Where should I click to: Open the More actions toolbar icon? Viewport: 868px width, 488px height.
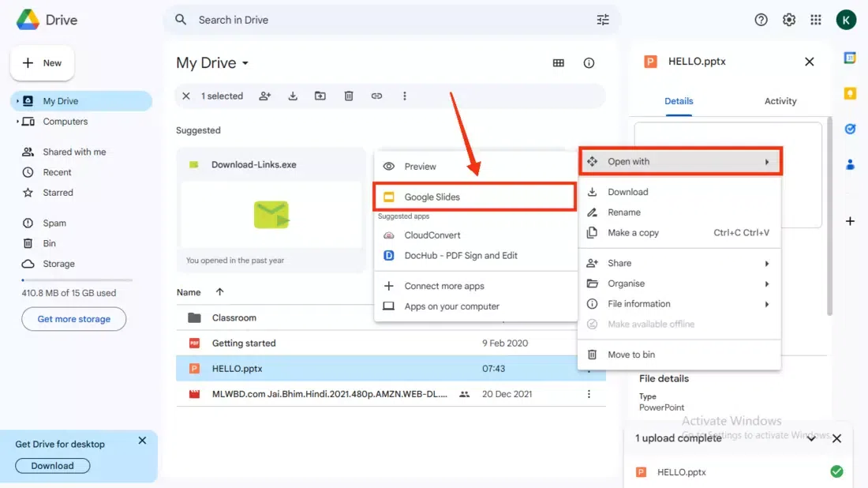pyautogui.click(x=405, y=96)
